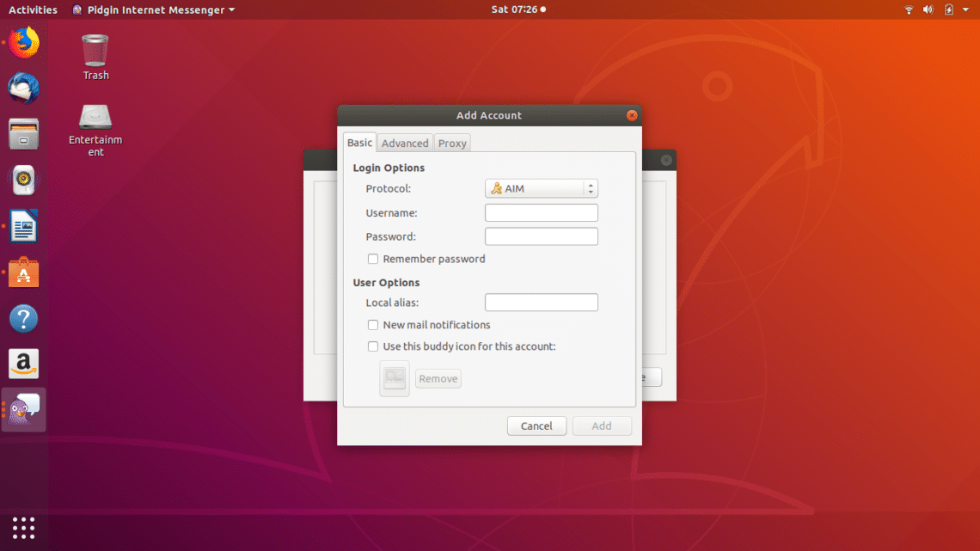Viewport: 980px width, 551px height.
Task: Open the Files manager dock icon
Action: 24,134
